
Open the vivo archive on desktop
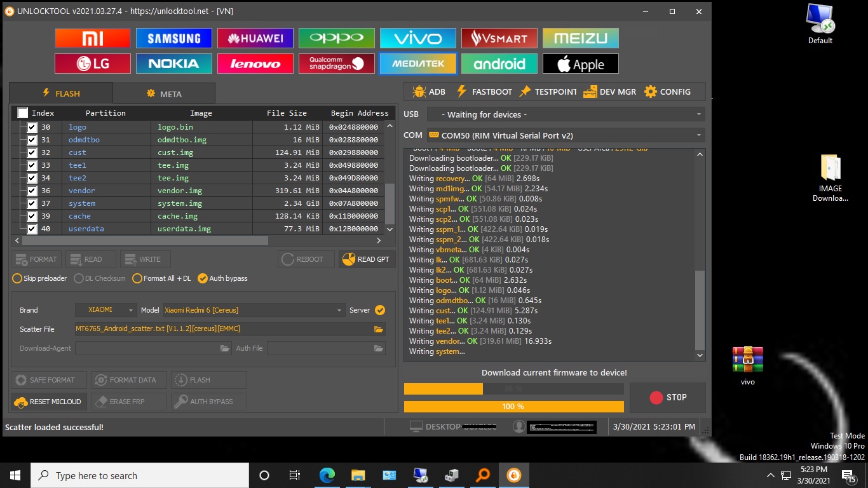[748, 366]
